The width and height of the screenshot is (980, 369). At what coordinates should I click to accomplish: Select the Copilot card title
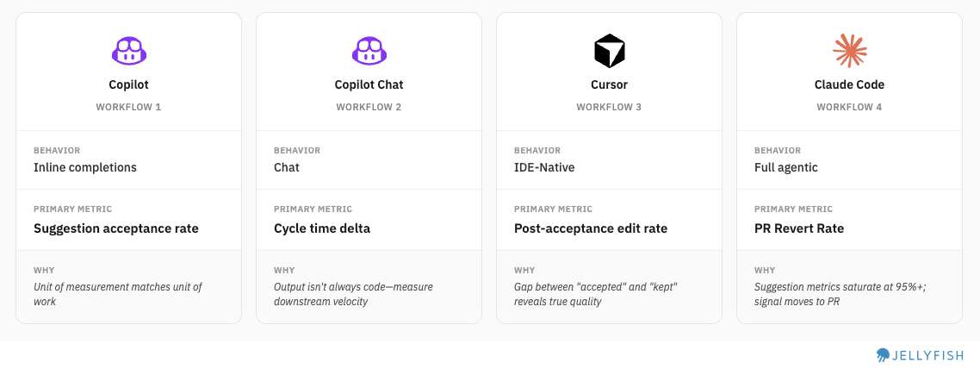tap(128, 84)
